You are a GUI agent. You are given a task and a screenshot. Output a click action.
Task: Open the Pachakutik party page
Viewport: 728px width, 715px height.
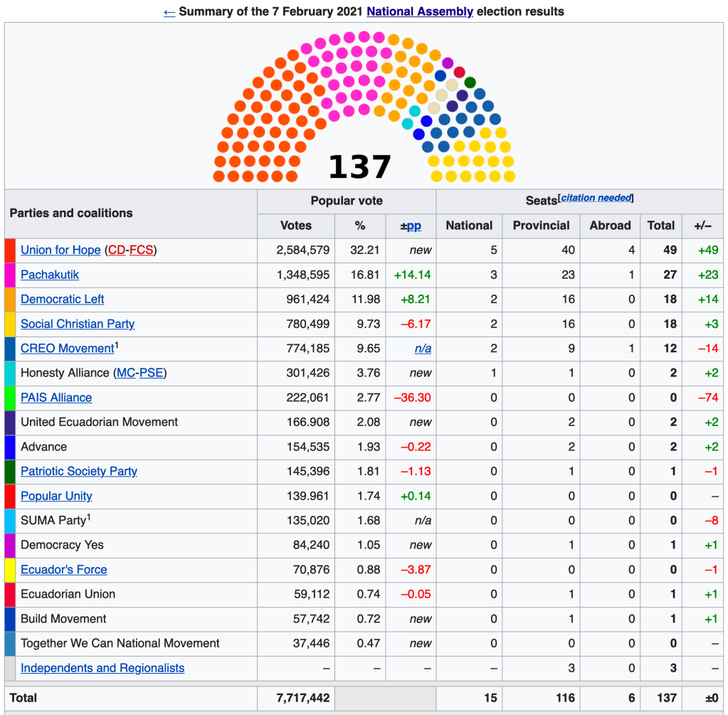50,275
